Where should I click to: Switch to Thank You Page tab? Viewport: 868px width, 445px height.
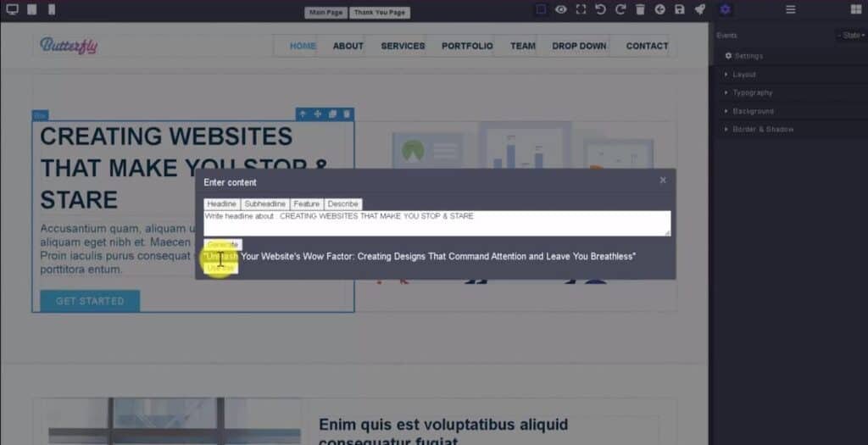[x=380, y=12]
